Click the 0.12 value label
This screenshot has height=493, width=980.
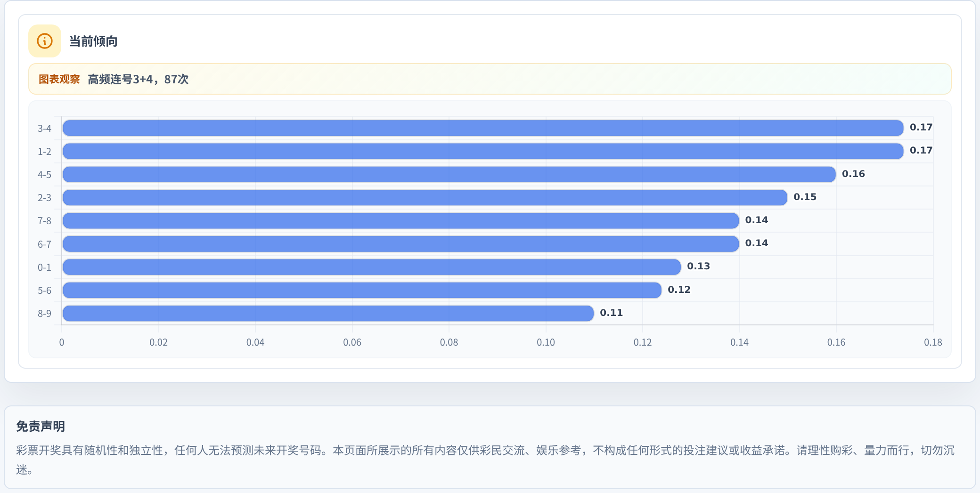(x=679, y=290)
